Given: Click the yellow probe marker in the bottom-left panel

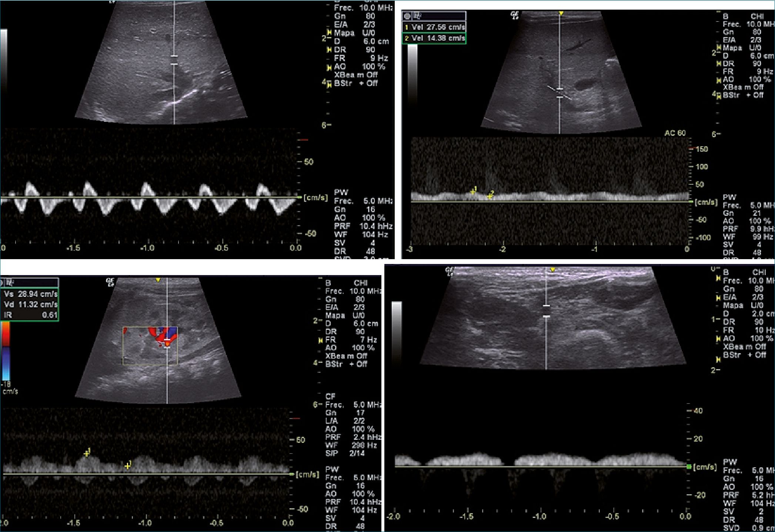Looking at the screenshot, I should 158,280.
